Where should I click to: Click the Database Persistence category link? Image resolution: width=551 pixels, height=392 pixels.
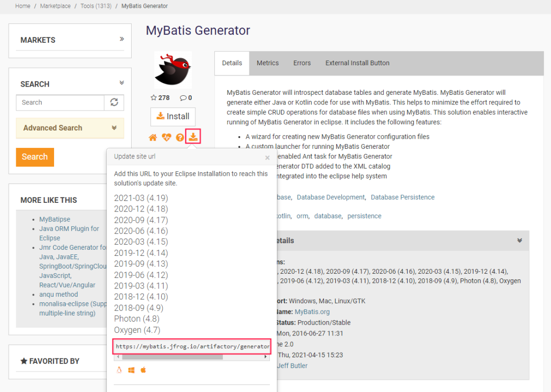tap(403, 197)
